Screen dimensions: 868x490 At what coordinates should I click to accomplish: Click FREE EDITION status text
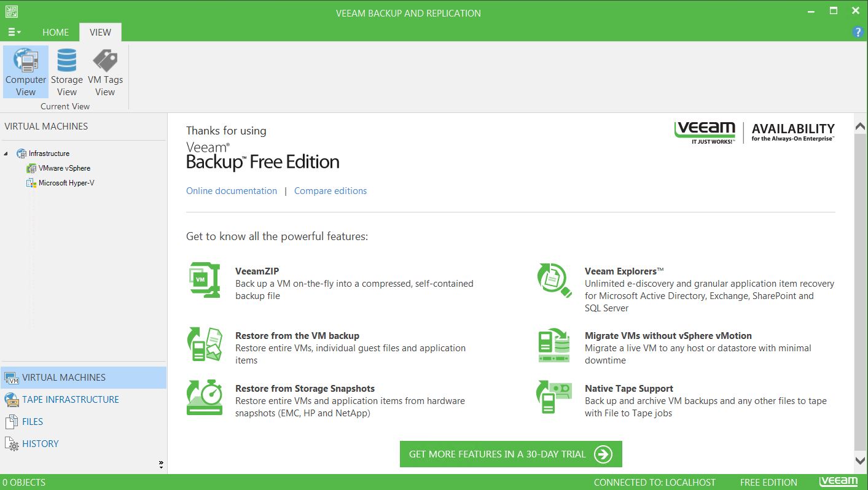768,483
